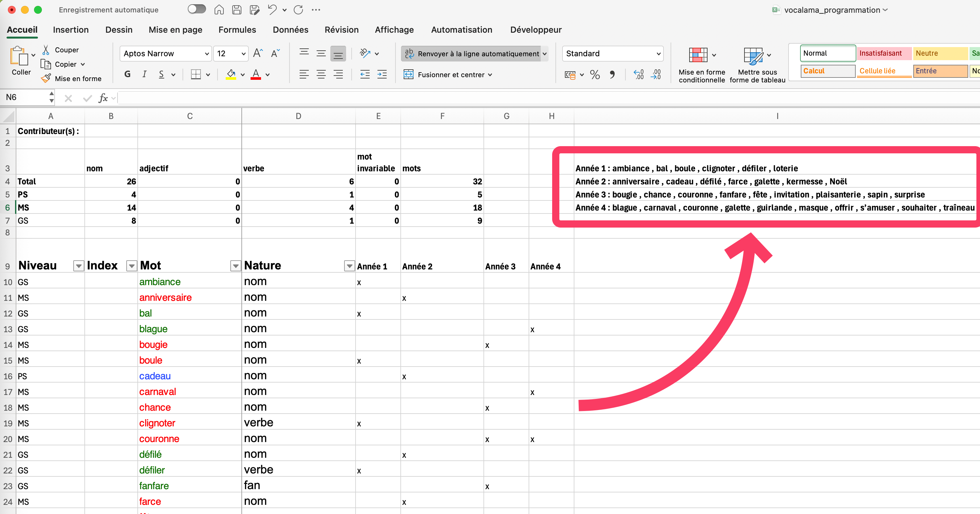Click the Undo arrow icon
The width and height of the screenshot is (980, 514).
click(x=272, y=9)
